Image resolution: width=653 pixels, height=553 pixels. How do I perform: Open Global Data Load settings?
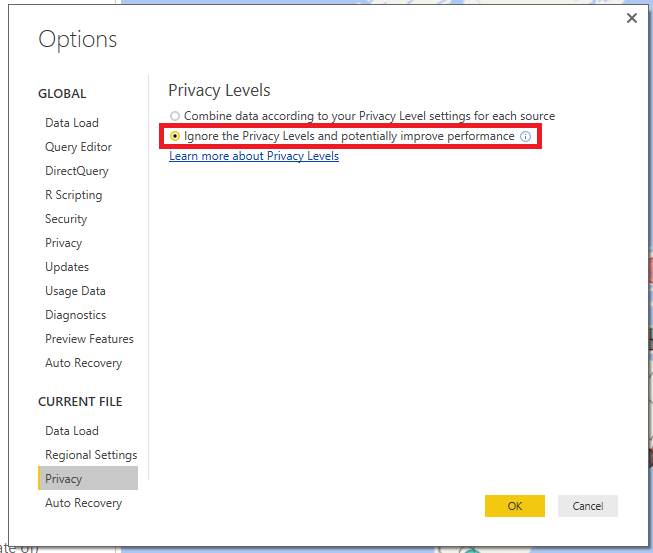pos(72,123)
